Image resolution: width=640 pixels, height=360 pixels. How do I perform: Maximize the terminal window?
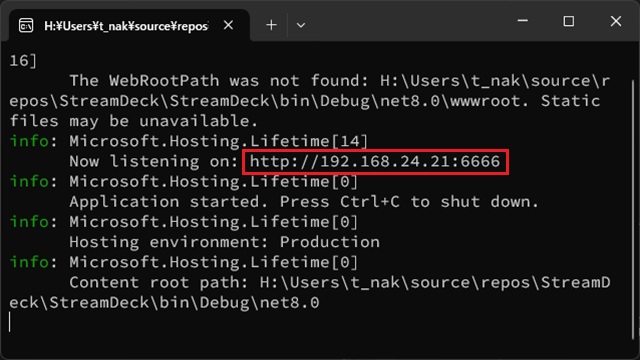[569, 21]
